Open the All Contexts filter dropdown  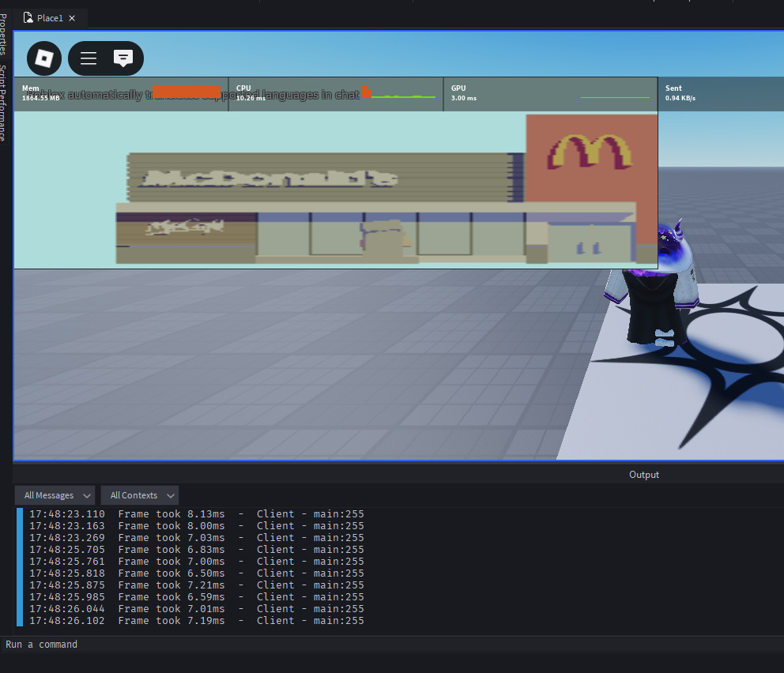(x=140, y=495)
